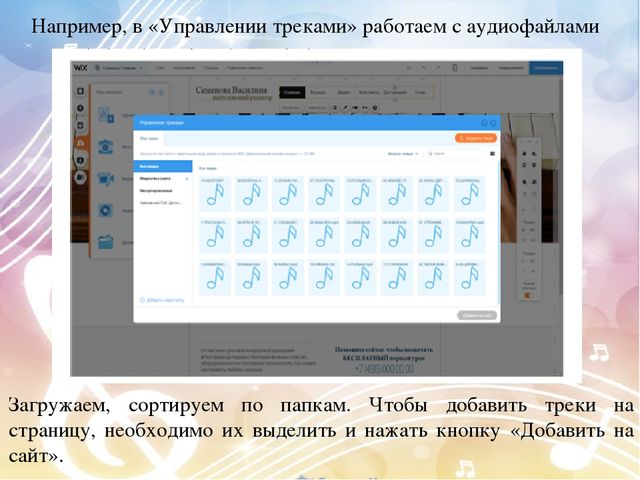Viewport: 640px width, 480px height.
Task: Select the sixth track in middle row
Action: (397, 236)
